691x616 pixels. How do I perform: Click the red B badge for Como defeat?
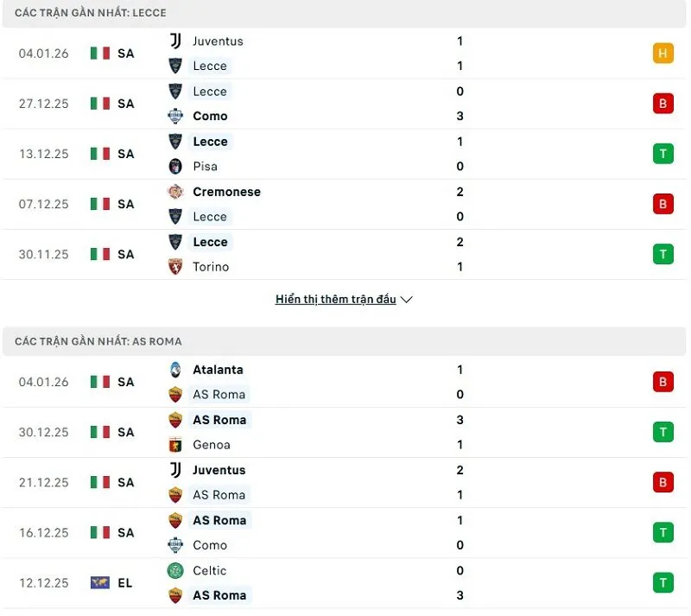662,103
